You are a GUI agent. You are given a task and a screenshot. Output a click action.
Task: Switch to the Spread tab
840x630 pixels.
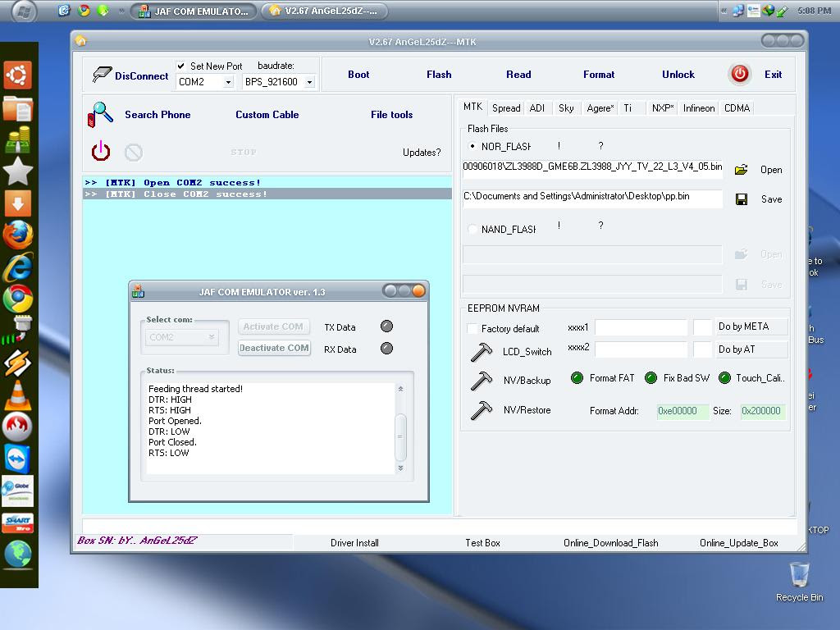click(505, 108)
